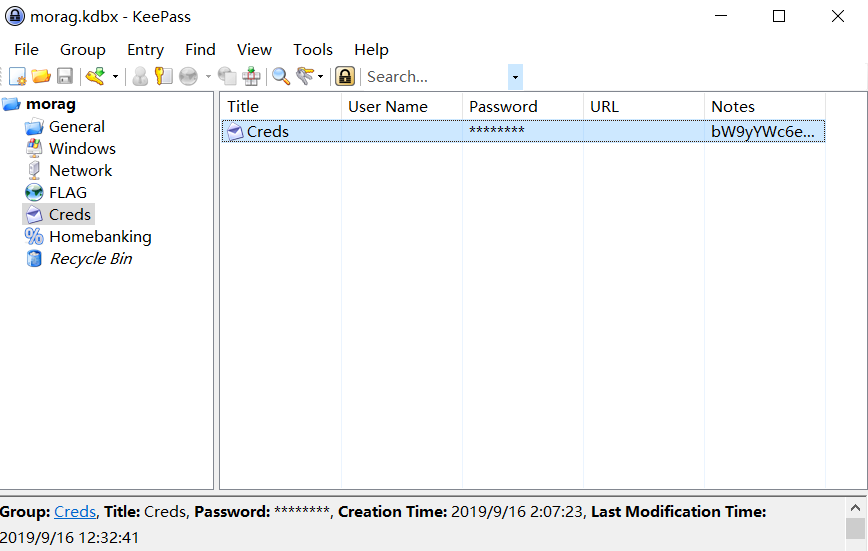Click the KeePass lock icon in the title bar
The width and height of the screenshot is (868, 551).
point(15,16)
